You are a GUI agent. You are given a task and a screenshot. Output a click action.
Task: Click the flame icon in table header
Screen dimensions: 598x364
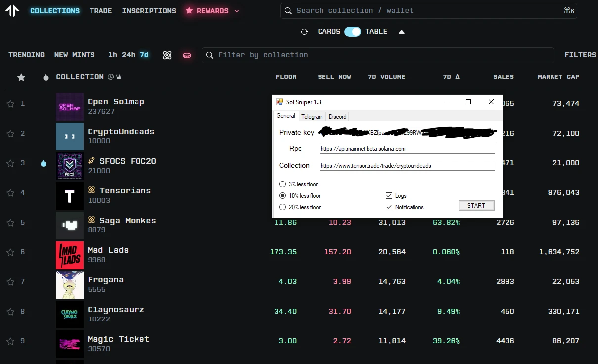coord(46,77)
